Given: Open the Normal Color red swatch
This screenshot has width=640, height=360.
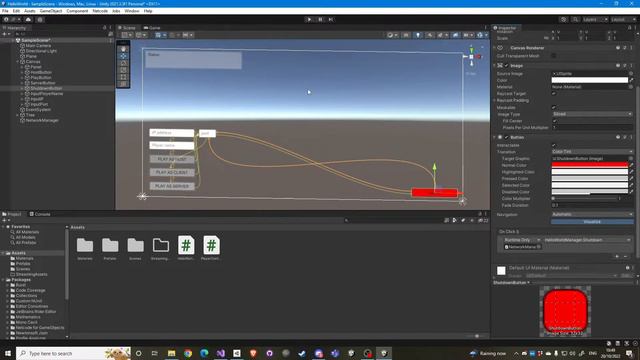Looking at the screenshot, I should click(589, 165).
